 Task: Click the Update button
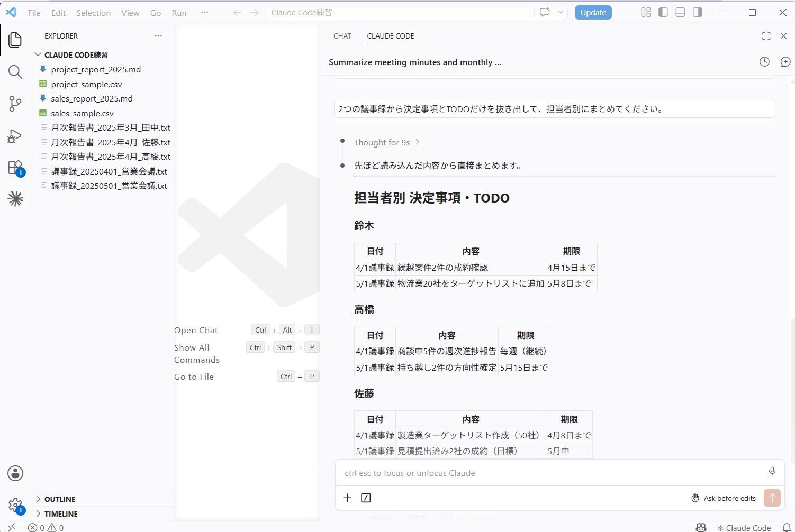pos(593,13)
